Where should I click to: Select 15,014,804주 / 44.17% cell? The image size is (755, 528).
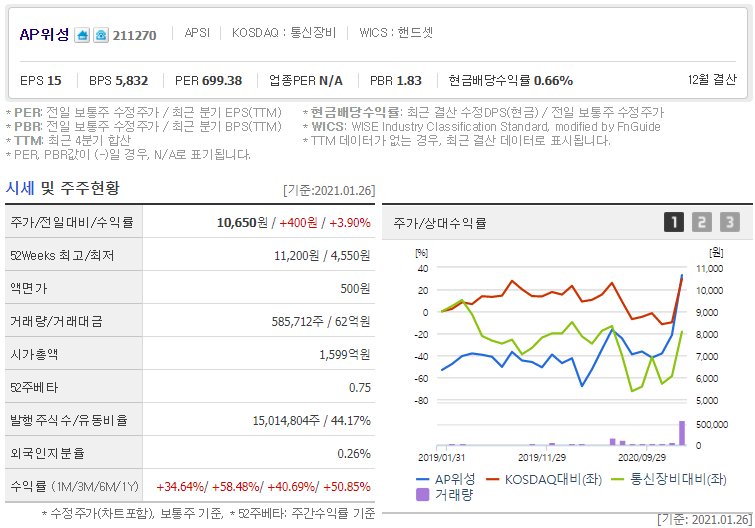point(312,421)
